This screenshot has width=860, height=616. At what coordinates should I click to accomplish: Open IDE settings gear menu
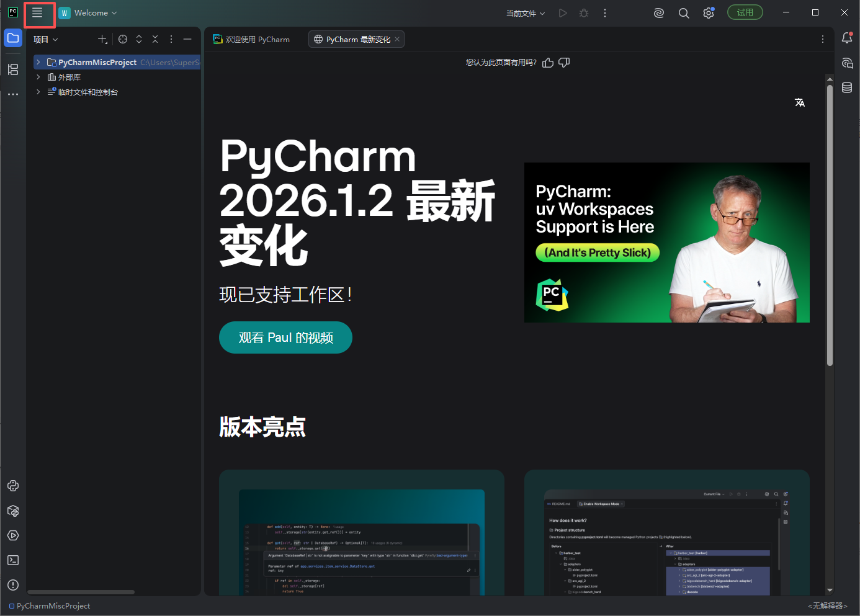709,13
